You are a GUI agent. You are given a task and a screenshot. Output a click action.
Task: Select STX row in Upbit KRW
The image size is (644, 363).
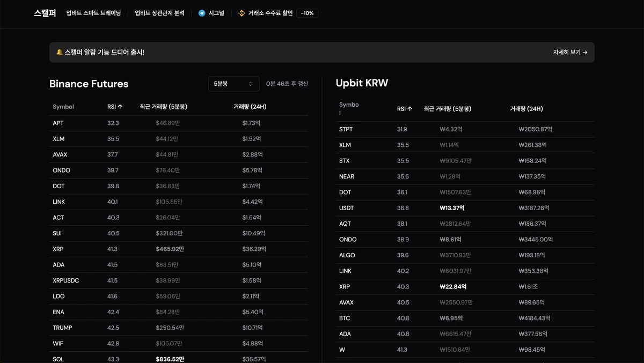point(465,161)
